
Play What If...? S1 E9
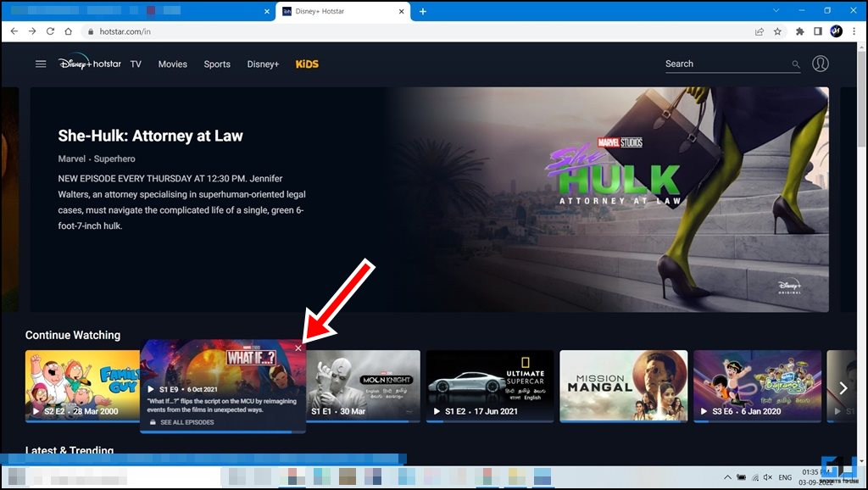coord(151,389)
